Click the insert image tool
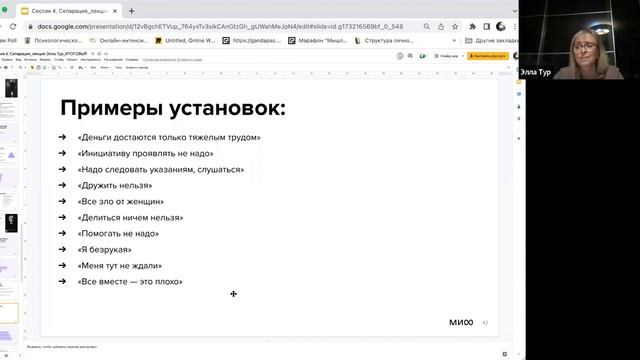Viewport: 640px width, 360px height. pyautogui.click(x=44, y=67)
